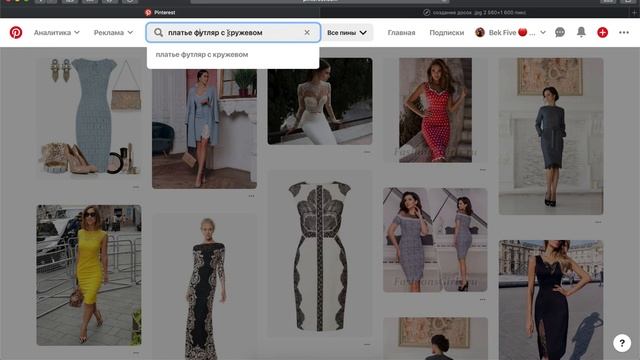Viewport: 640px width, 360px height.
Task: Expand accounts chevron next to Bek Five
Action: click(x=543, y=32)
